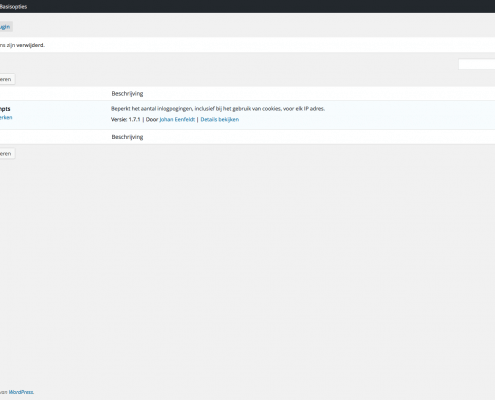
Task: Click the apply button below the plugin table
Action: coord(7,154)
